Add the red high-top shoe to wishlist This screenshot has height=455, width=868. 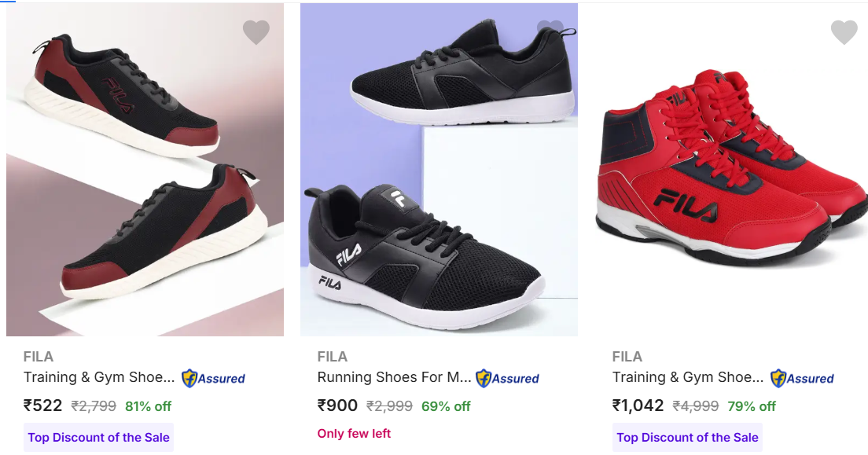[844, 32]
